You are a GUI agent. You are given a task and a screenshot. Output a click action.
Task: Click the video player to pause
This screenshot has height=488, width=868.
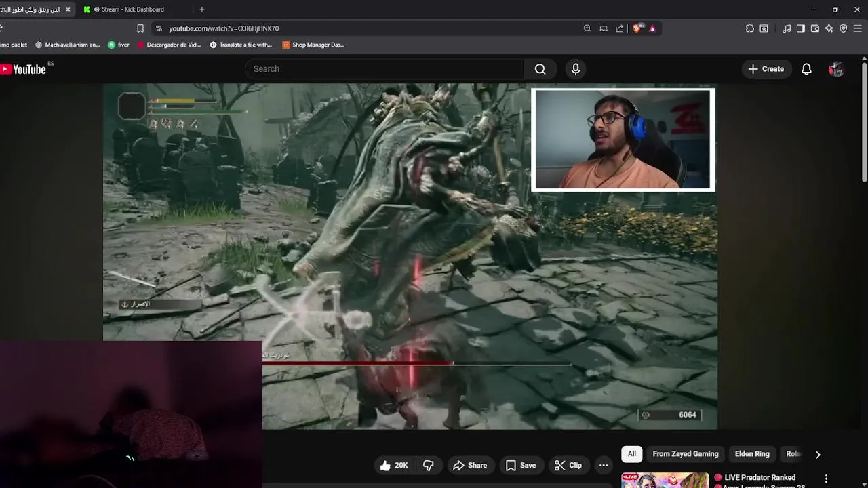point(410,256)
